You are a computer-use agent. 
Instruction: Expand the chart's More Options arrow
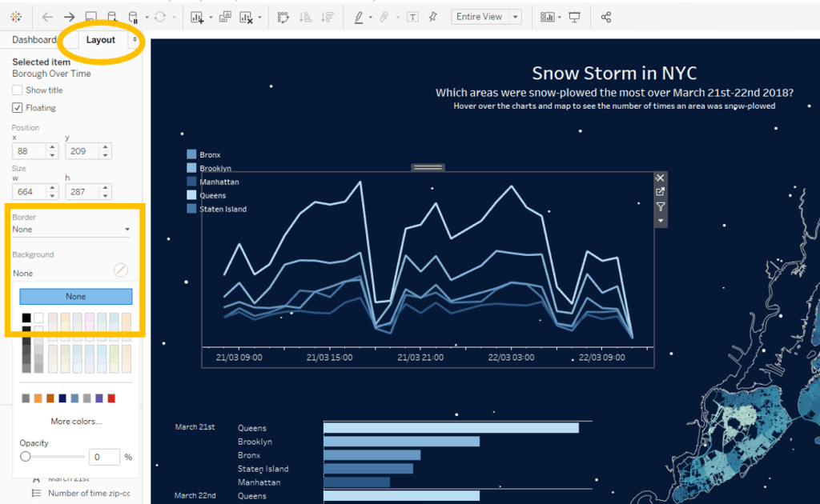click(661, 220)
